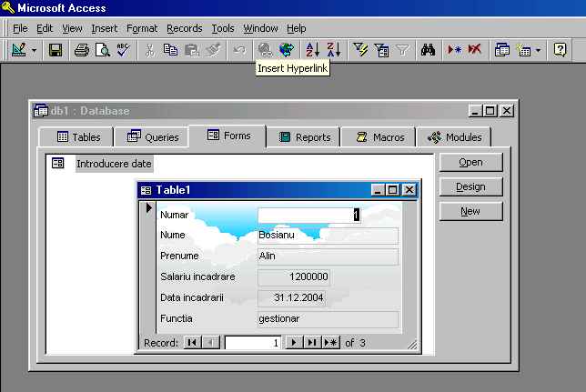Switch to the Queries tab
Viewport: 586px width, 392px height.
coord(153,137)
